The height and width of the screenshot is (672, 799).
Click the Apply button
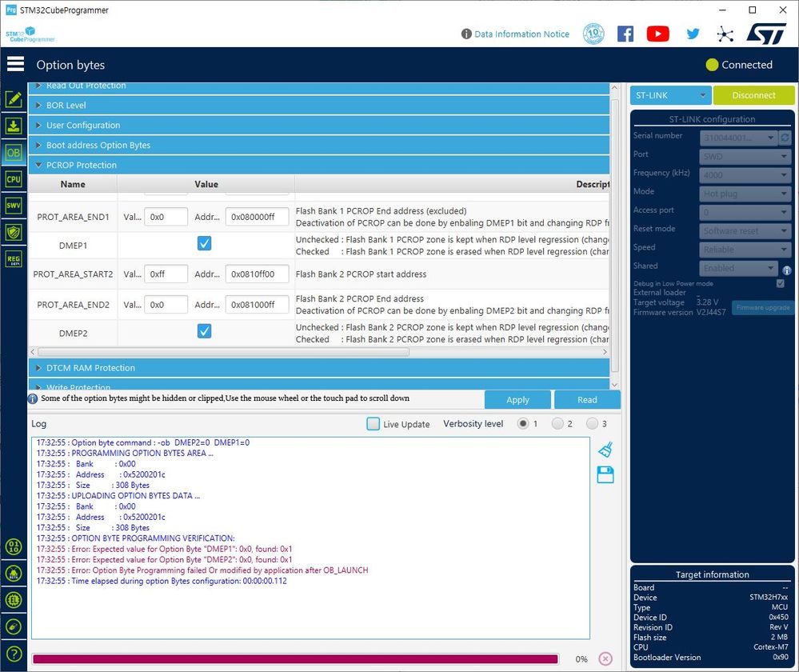coord(517,400)
